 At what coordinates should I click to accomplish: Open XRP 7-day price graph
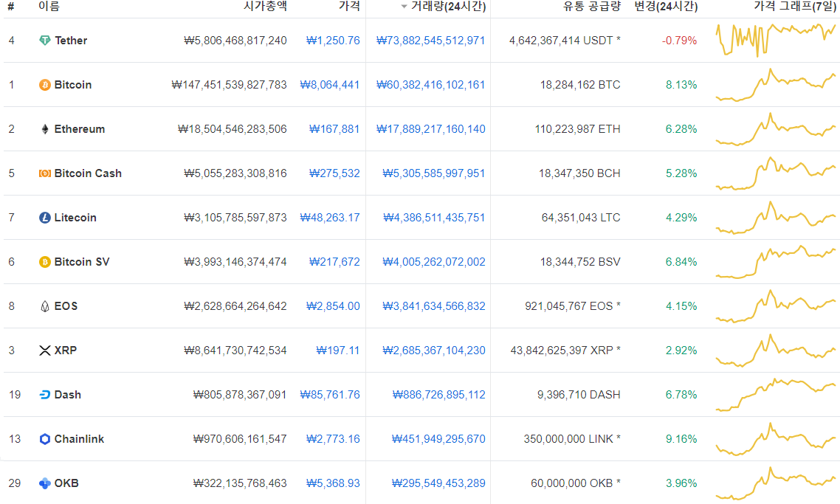[x=776, y=351]
